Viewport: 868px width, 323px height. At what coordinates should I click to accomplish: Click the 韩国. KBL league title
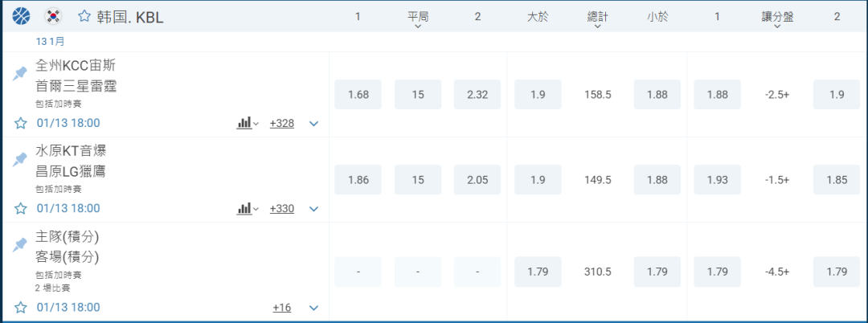pos(130,17)
